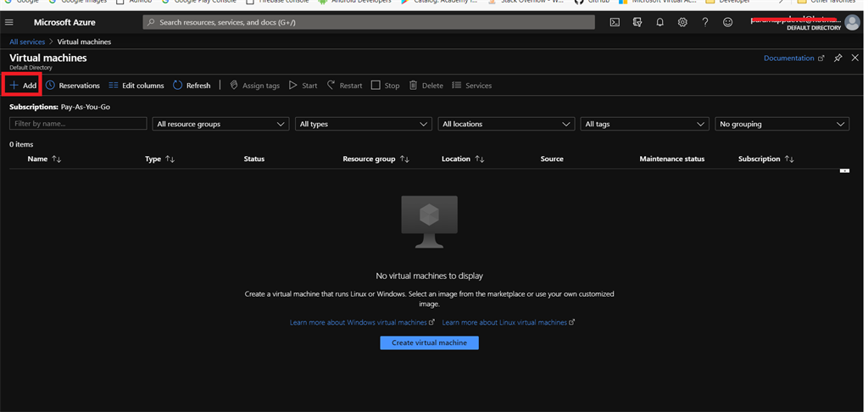The image size is (868, 412).
Task: Click the Maintenance status column header
Action: pos(672,159)
